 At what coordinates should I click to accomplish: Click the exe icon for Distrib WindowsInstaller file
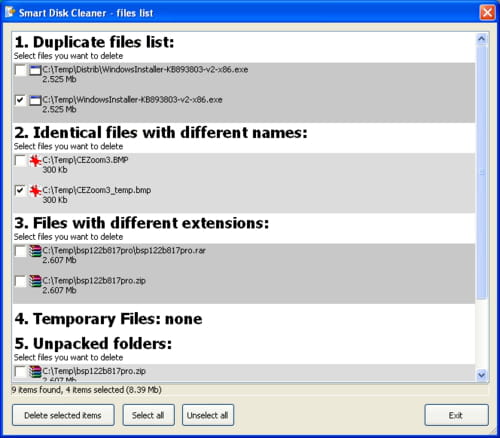[35, 70]
